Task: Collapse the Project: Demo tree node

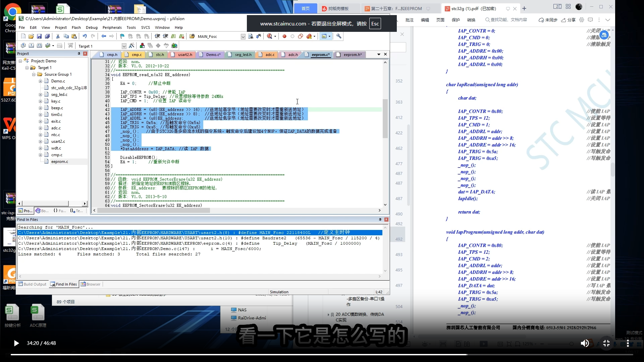Action: click(x=20, y=61)
